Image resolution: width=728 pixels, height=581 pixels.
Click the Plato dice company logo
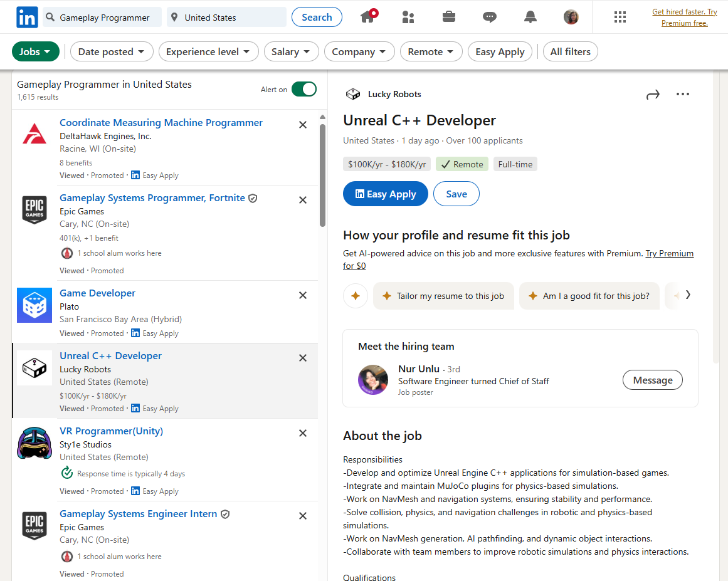pos(34,305)
